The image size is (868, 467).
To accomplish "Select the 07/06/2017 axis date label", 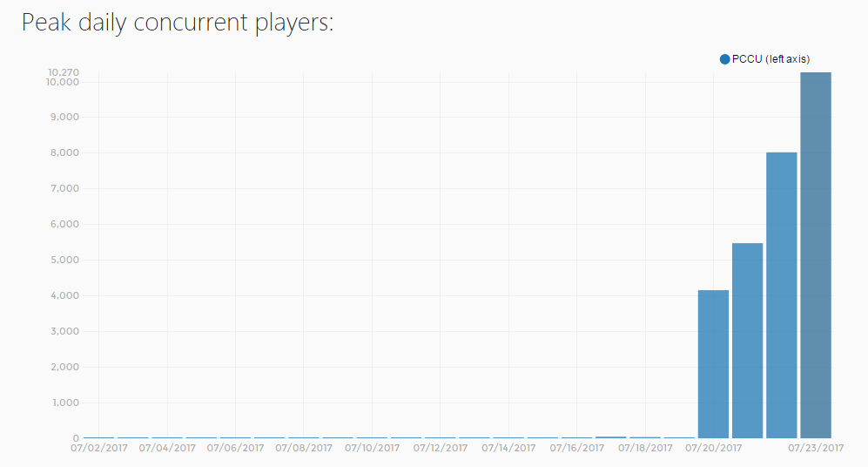I will pos(235,448).
